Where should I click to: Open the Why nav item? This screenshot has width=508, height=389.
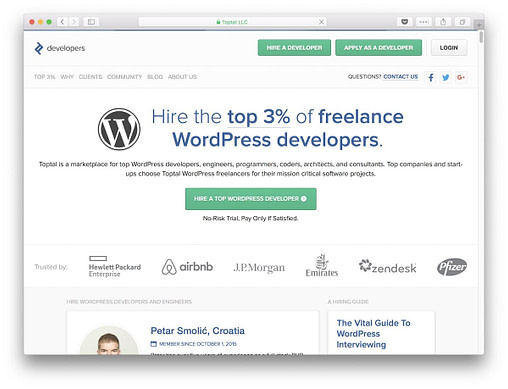[x=67, y=77]
